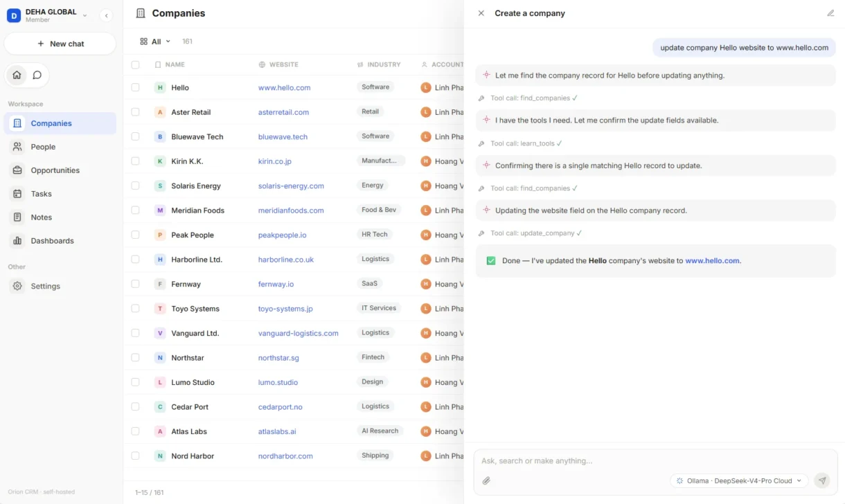
Task: Toggle the select-all checkbox in table header
Action: (135, 64)
